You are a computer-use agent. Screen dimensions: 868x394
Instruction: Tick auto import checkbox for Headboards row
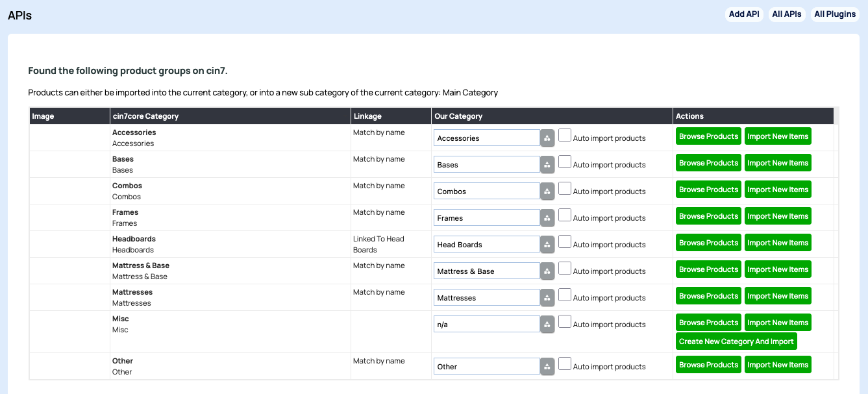[565, 241]
